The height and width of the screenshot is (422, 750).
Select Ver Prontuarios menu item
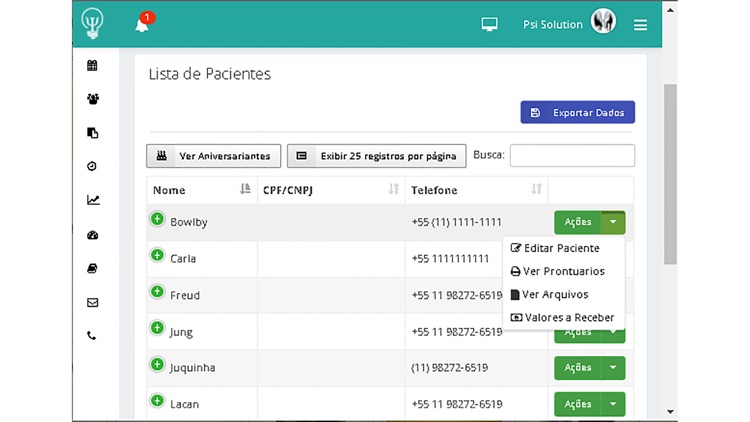tap(557, 271)
